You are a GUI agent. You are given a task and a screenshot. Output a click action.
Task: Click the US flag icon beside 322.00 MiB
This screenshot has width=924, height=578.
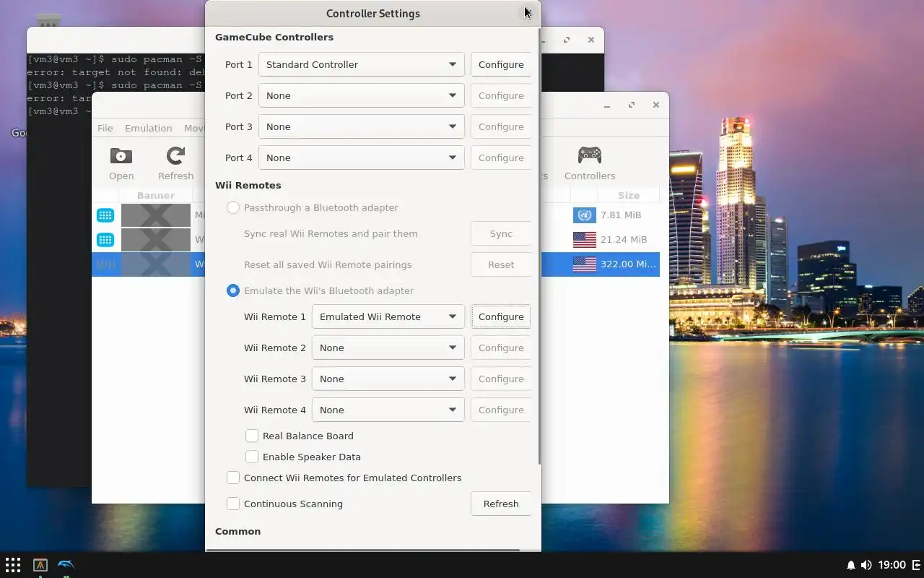585,264
